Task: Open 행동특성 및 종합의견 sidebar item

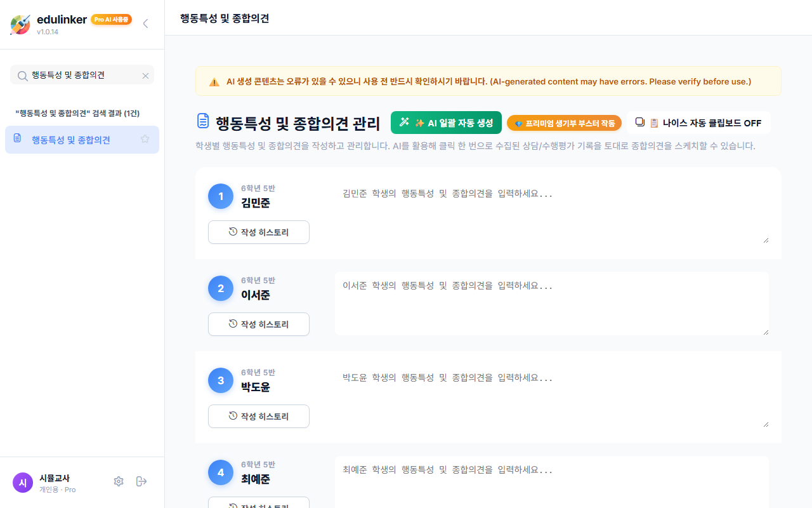Action: pos(82,140)
